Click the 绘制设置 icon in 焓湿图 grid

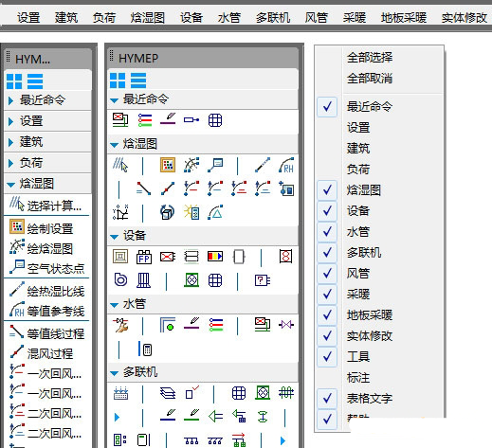(168, 165)
